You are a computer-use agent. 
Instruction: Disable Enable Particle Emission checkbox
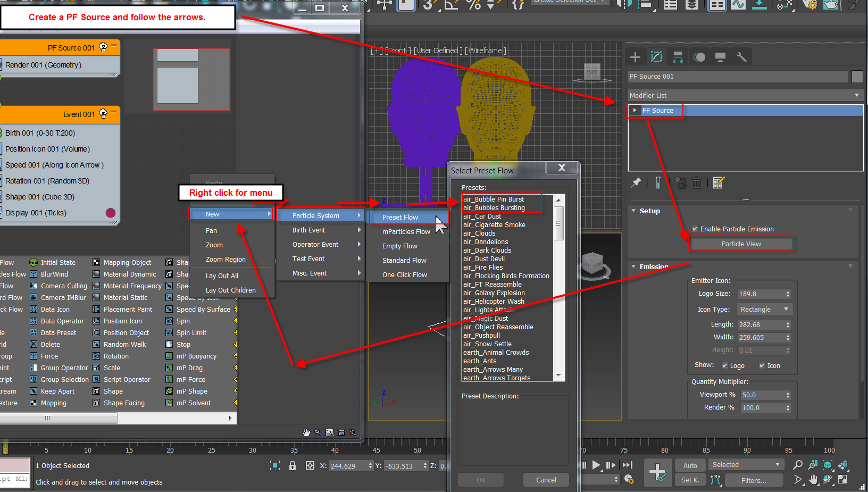[694, 229]
